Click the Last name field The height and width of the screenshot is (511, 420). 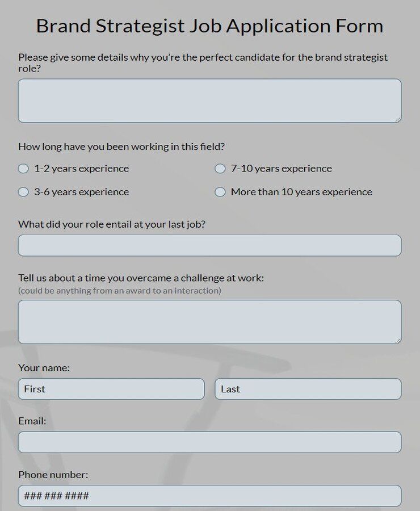click(x=308, y=389)
